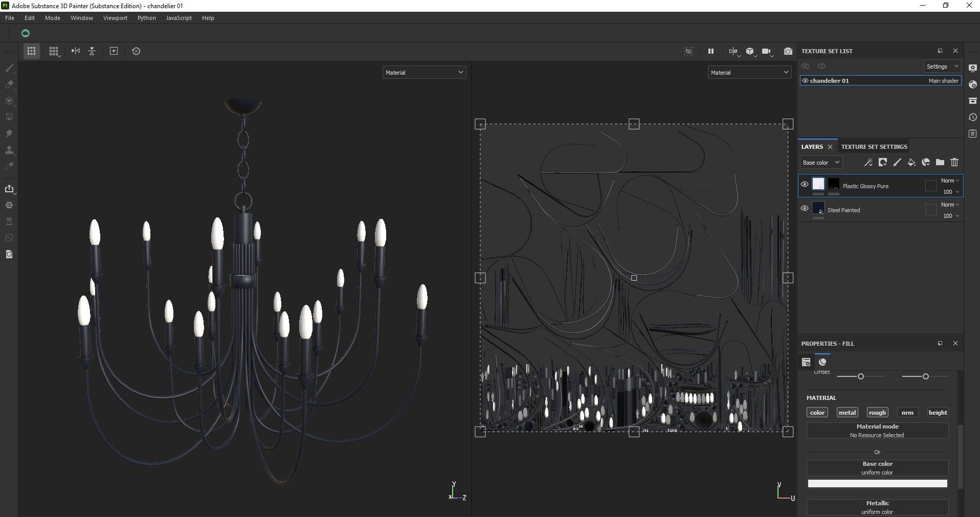Image resolution: width=980 pixels, height=517 pixels.
Task: Open the 3D/2D view mode cube icon
Action: pos(750,51)
